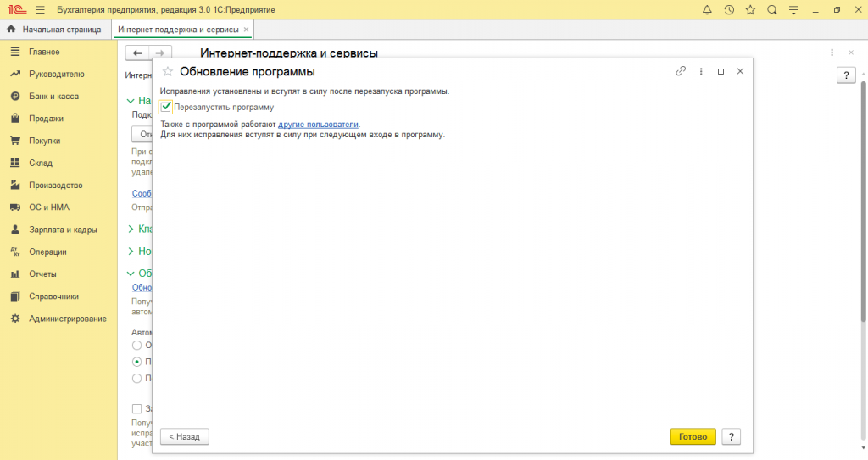Open favorites star in title bar
868x460 pixels.
click(x=751, y=10)
